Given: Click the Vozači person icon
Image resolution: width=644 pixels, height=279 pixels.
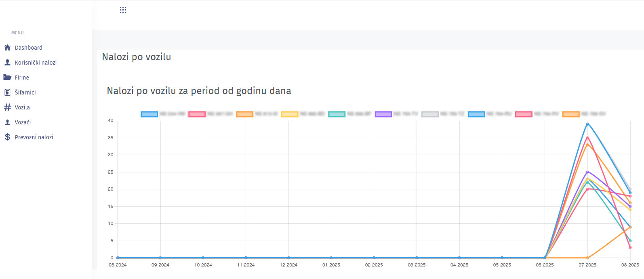Looking at the screenshot, I should click(x=7, y=122).
